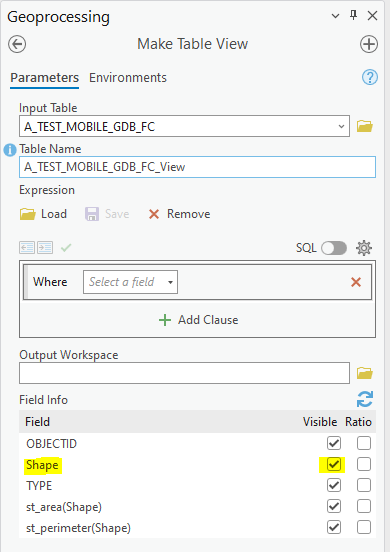Image resolution: width=390 pixels, height=552 pixels.
Task: Switch to the Parameters tab
Action: tap(45, 77)
